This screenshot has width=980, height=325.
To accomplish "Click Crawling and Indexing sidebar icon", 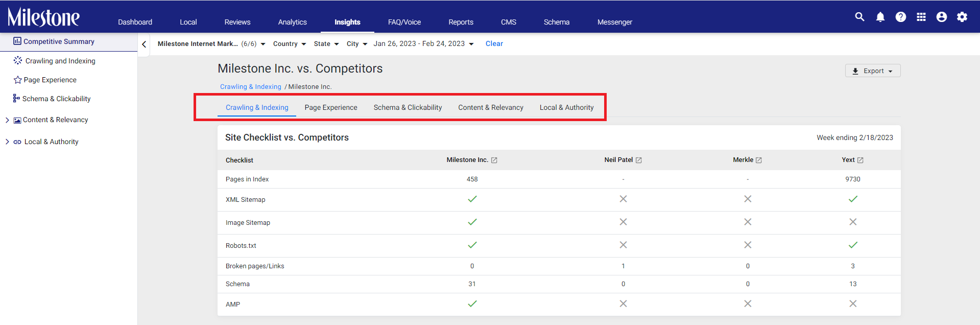I will click(18, 60).
